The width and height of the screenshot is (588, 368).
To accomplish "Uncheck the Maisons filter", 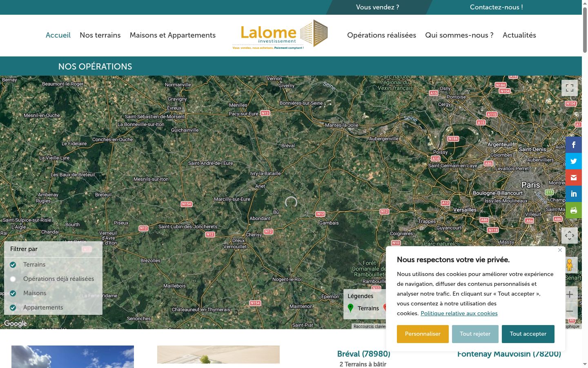I will 13,293.
